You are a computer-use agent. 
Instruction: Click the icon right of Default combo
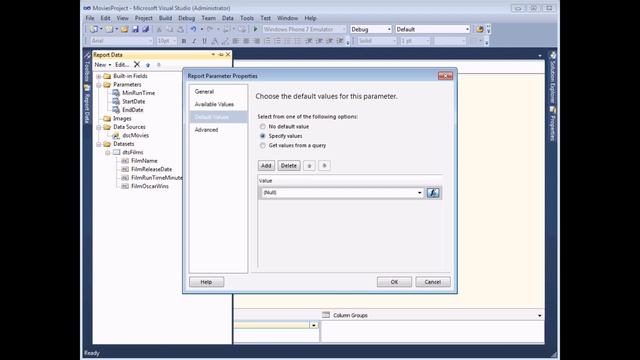pyautogui.click(x=480, y=29)
